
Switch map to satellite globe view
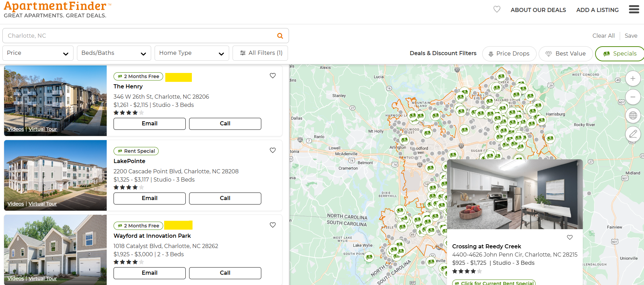[633, 115]
